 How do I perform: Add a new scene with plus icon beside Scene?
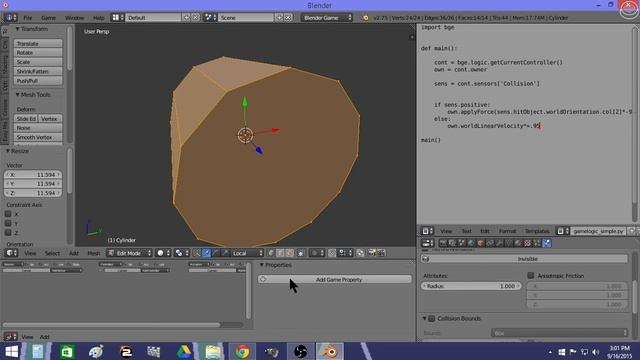click(279, 18)
